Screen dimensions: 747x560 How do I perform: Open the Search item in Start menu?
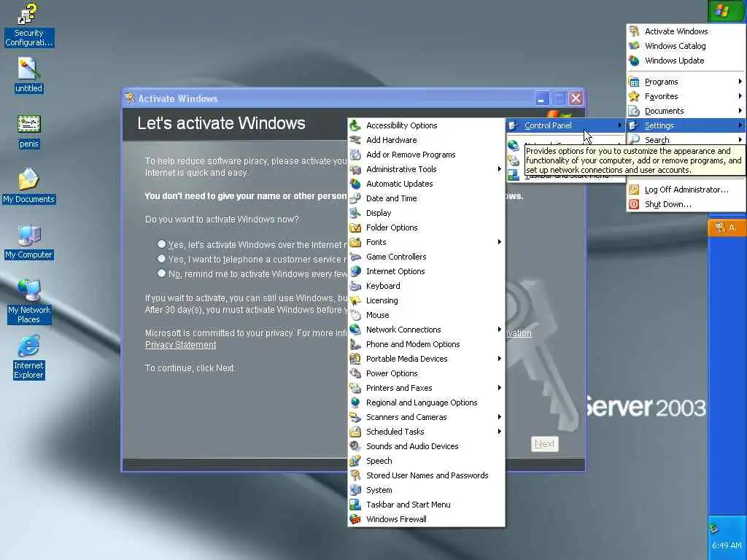tap(686, 140)
